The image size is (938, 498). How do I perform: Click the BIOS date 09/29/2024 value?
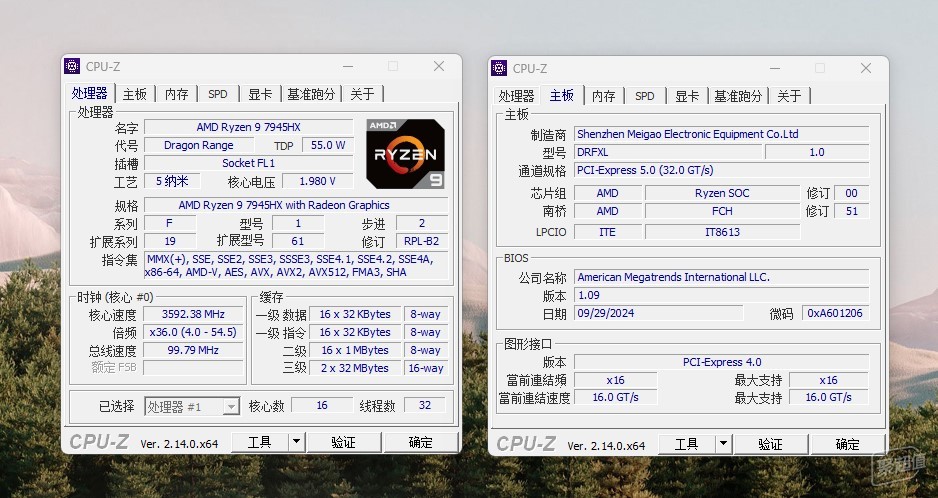pyautogui.click(x=659, y=313)
